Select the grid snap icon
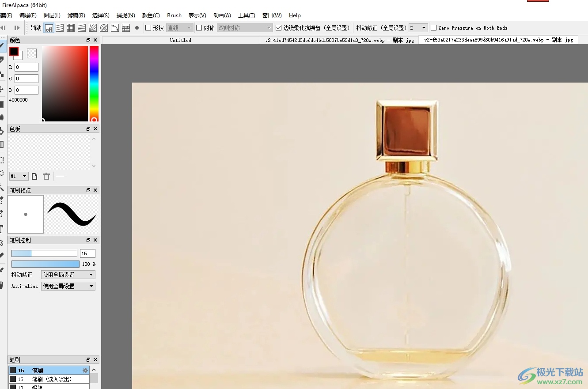Image resolution: width=588 pixels, height=389 pixels. tap(71, 28)
